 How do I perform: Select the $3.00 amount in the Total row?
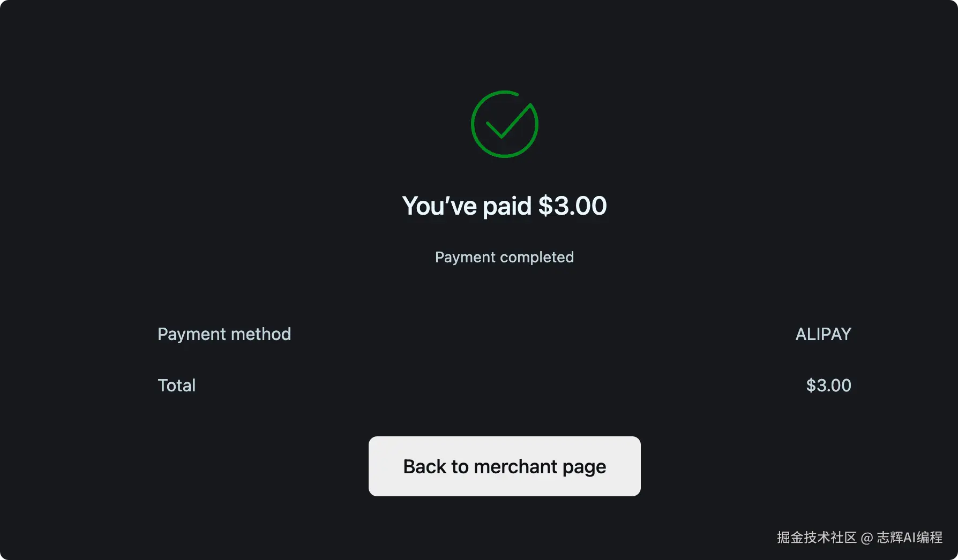[828, 385]
